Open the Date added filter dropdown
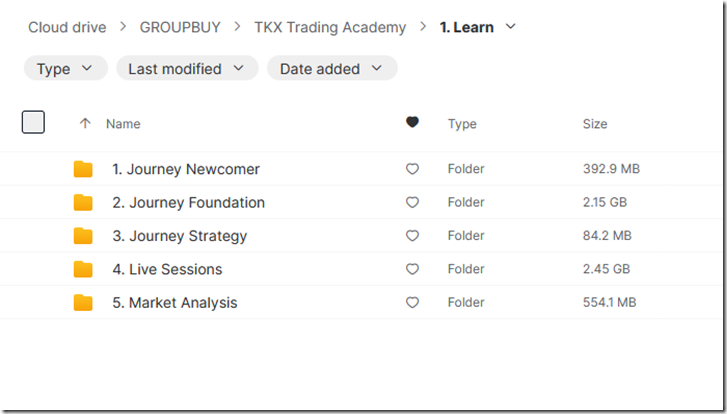This screenshot has height=414, width=727. pos(331,68)
